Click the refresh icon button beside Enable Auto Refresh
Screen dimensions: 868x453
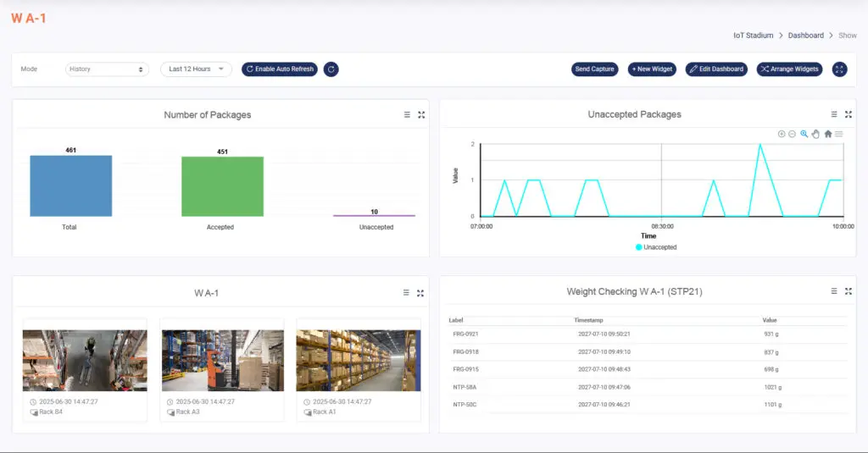click(331, 69)
